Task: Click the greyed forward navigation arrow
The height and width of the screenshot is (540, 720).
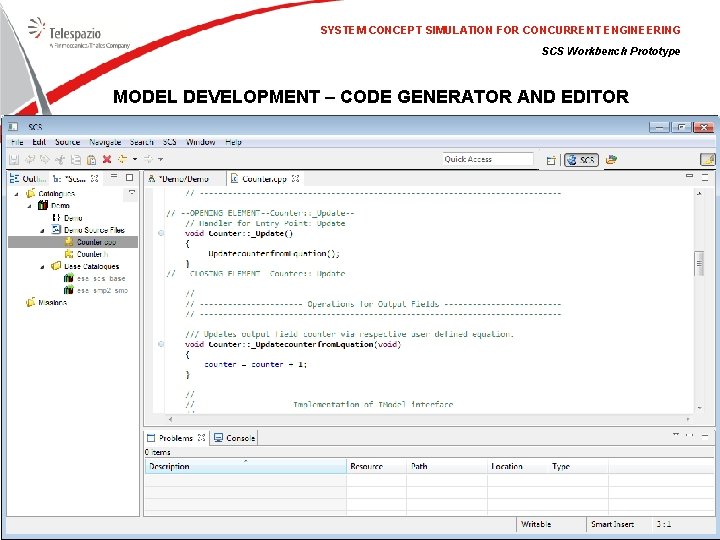Action: tap(148, 159)
